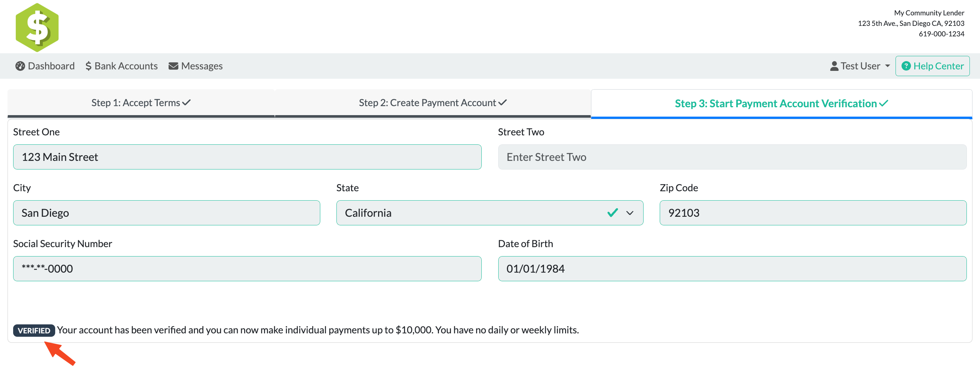Open the Test User dropdown caret
Image resolution: width=980 pixels, height=375 pixels.
888,66
